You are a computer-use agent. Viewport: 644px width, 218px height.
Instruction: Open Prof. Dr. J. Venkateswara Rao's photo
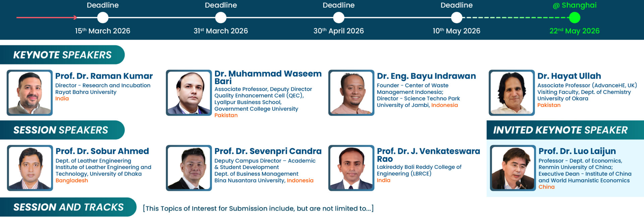351,168
